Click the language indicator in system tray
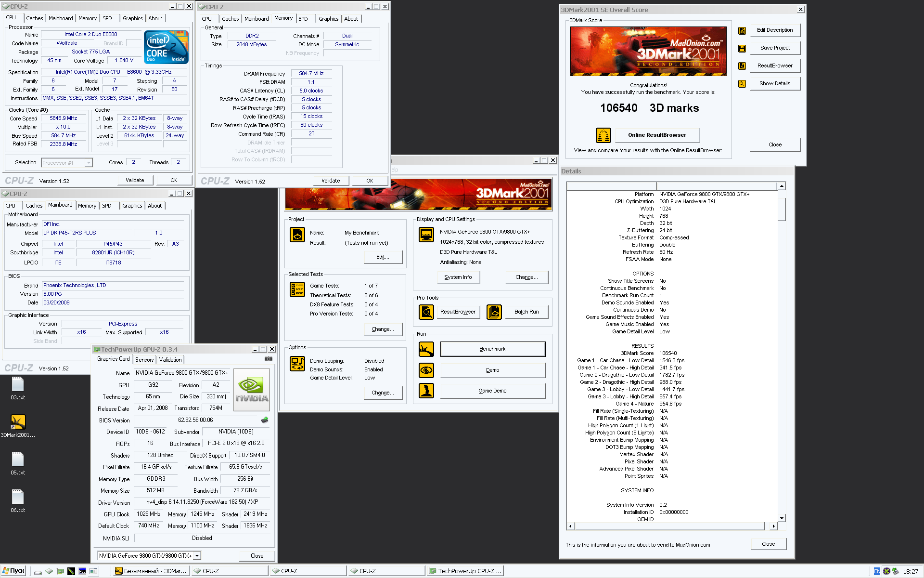Screen dimensions: 924x578 876,571
